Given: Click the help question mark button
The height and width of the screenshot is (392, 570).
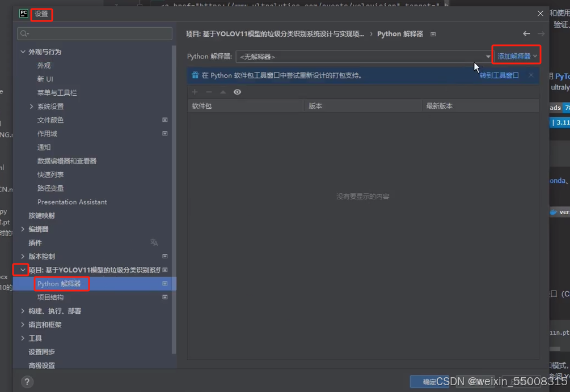Looking at the screenshot, I should tap(27, 382).
